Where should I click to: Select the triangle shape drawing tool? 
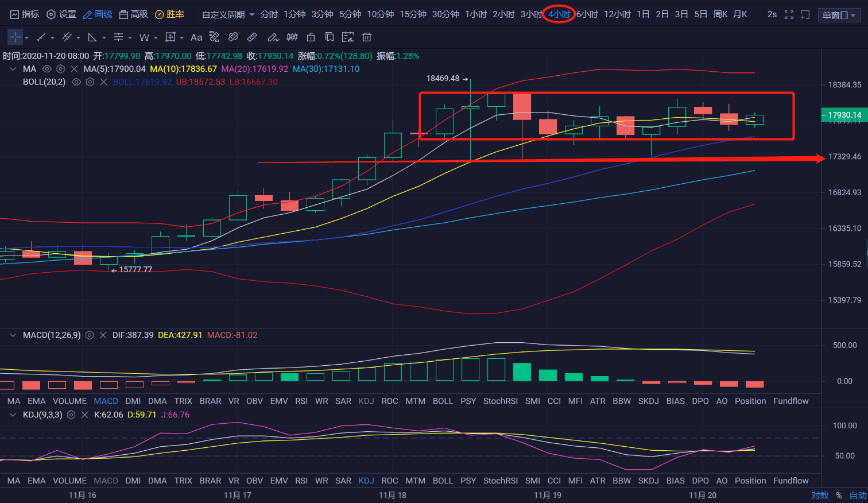(92, 37)
